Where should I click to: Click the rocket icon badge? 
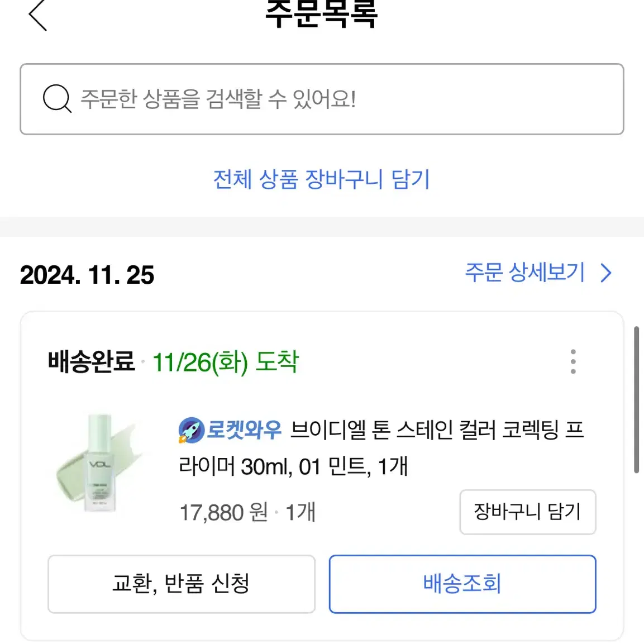click(x=192, y=430)
